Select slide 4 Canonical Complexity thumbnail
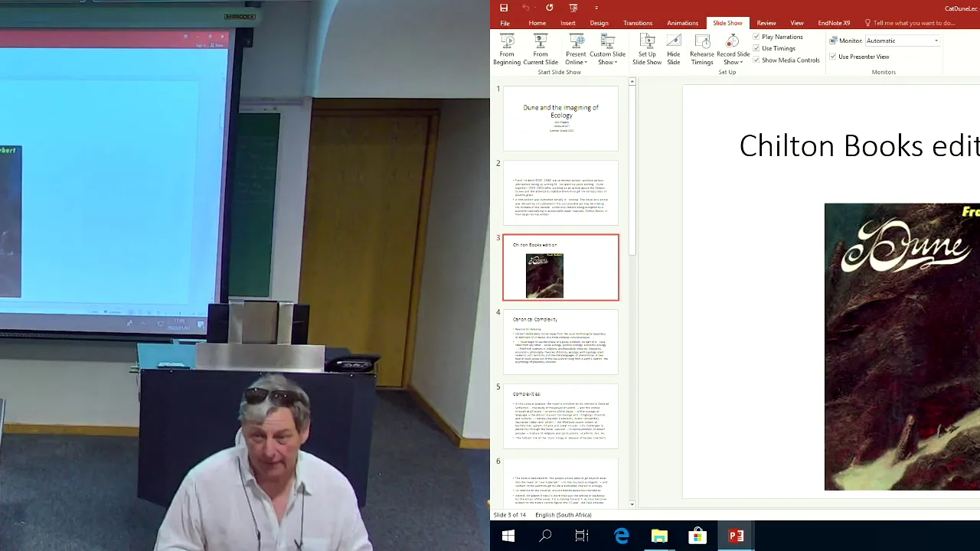This screenshot has width=980, height=551. point(560,342)
